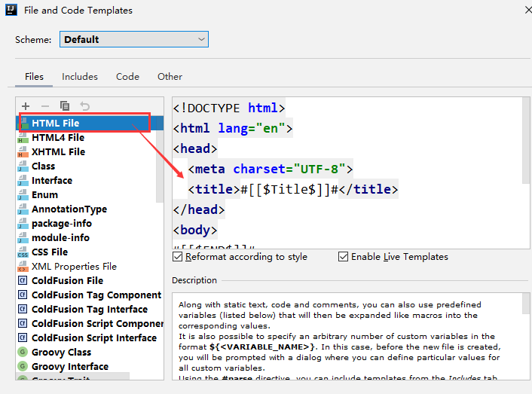Click the add template plus icon
This screenshot has height=394, width=532.
coord(26,106)
